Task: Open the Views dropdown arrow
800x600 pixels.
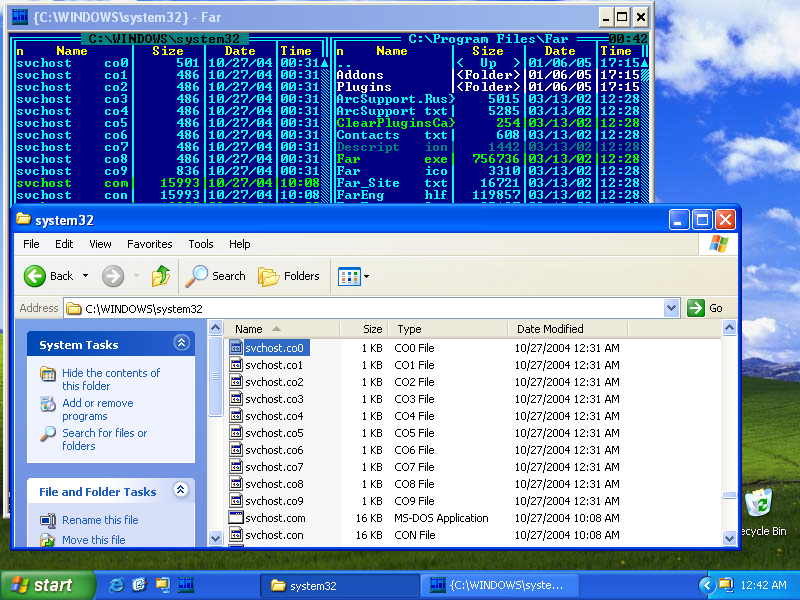Action: click(x=366, y=277)
